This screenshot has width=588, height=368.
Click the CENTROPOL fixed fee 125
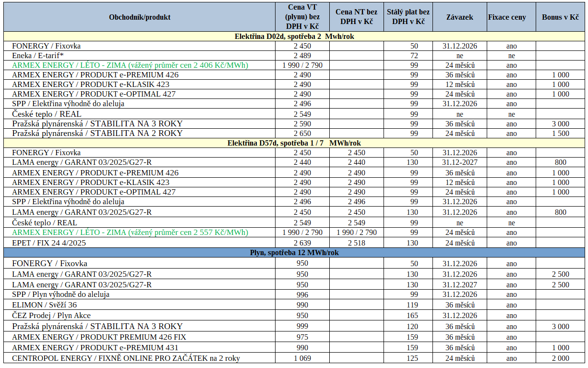click(x=412, y=358)
